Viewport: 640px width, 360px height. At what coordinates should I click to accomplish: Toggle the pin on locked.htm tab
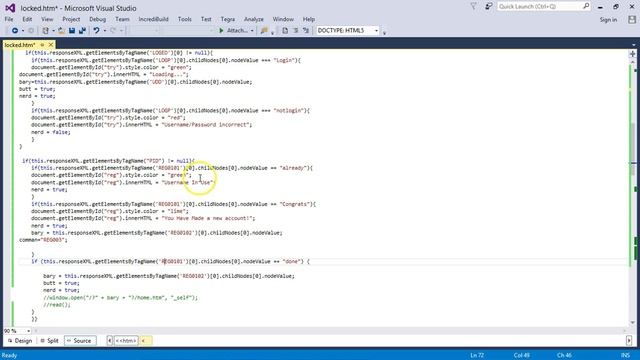tap(42, 45)
